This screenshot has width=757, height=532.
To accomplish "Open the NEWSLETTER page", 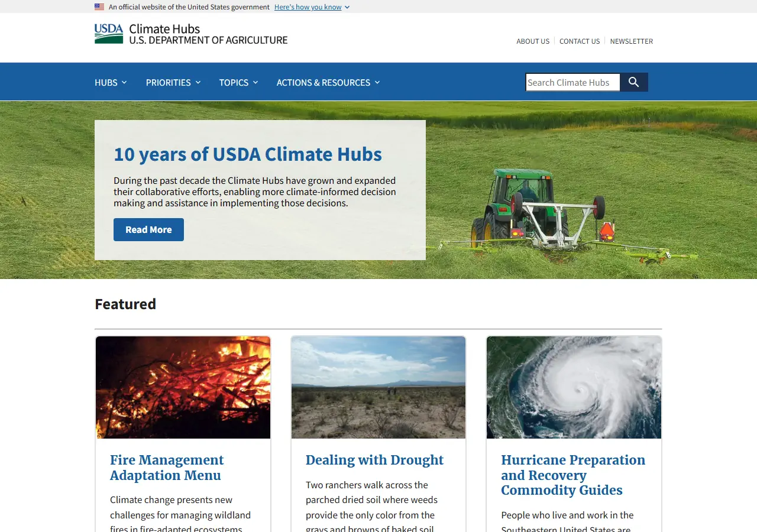I will pos(631,41).
